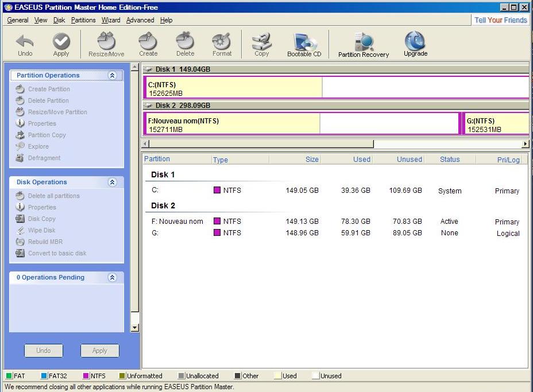Click the right arrow of disk map scrollbar
The height and width of the screenshot is (392, 533).
coord(526,144)
